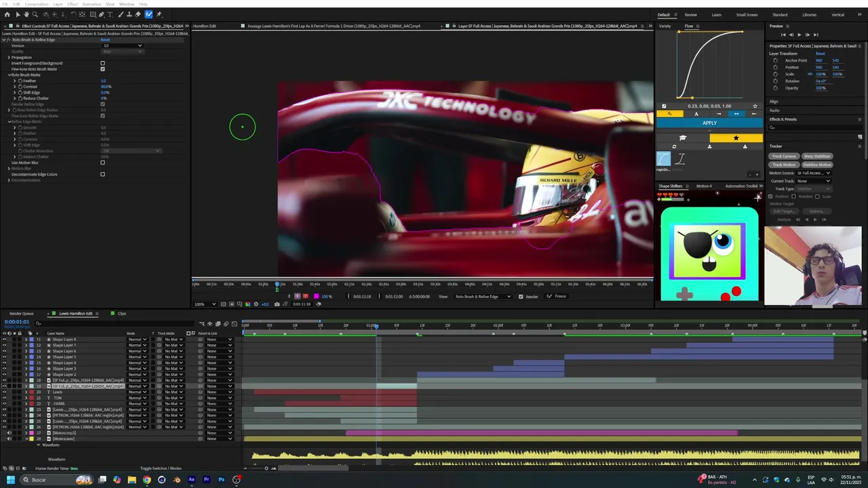Select the rapido curve preset thumbnail
This screenshot has height=488, width=868.
coord(664,159)
